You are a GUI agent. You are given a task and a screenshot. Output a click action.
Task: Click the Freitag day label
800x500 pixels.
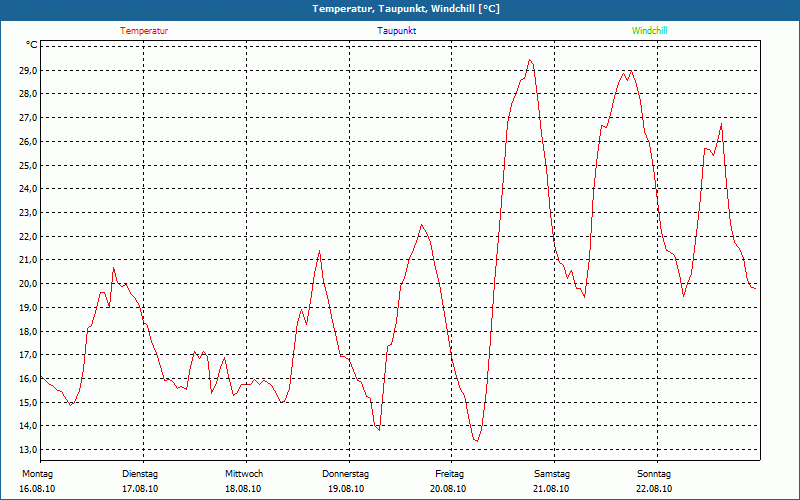(x=449, y=474)
